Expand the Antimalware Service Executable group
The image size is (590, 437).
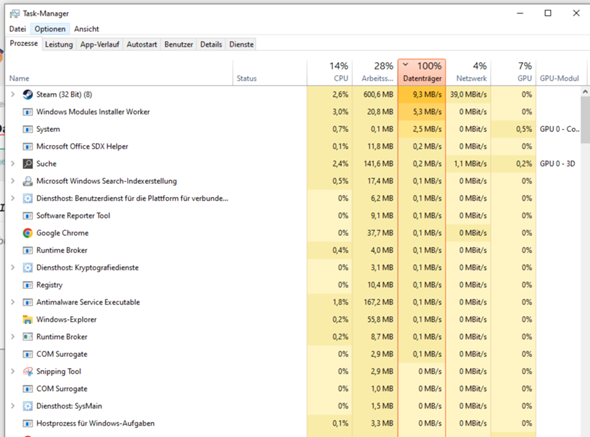click(12, 302)
